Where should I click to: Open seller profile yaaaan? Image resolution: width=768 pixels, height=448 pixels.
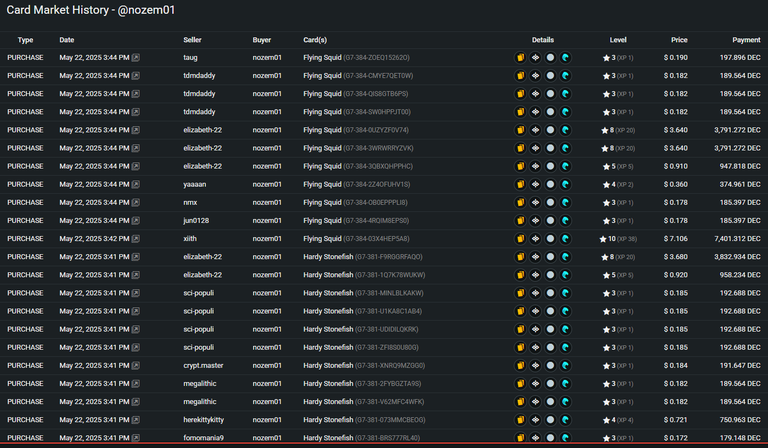click(x=194, y=185)
